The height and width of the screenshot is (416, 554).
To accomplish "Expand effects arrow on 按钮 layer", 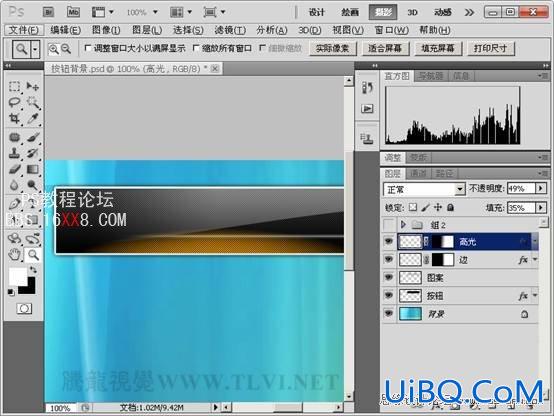I will pos(535,295).
